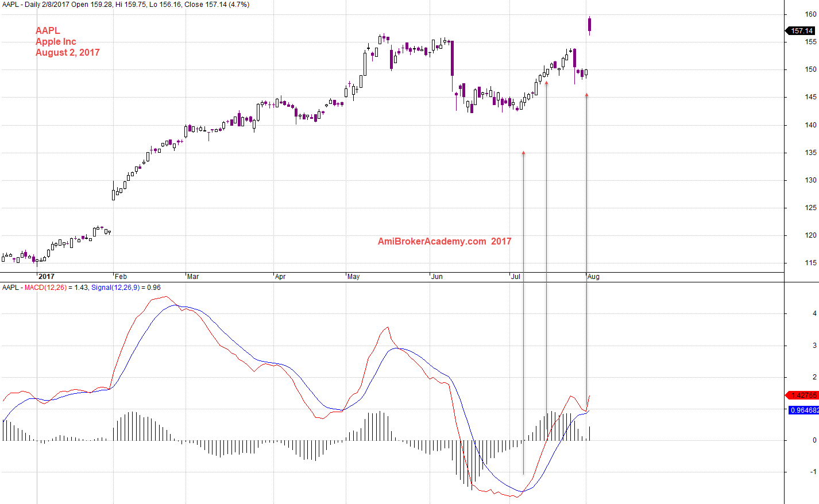Click the latest gap-up candle near 159
The image size is (819, 504).
(x=589, y=25)
